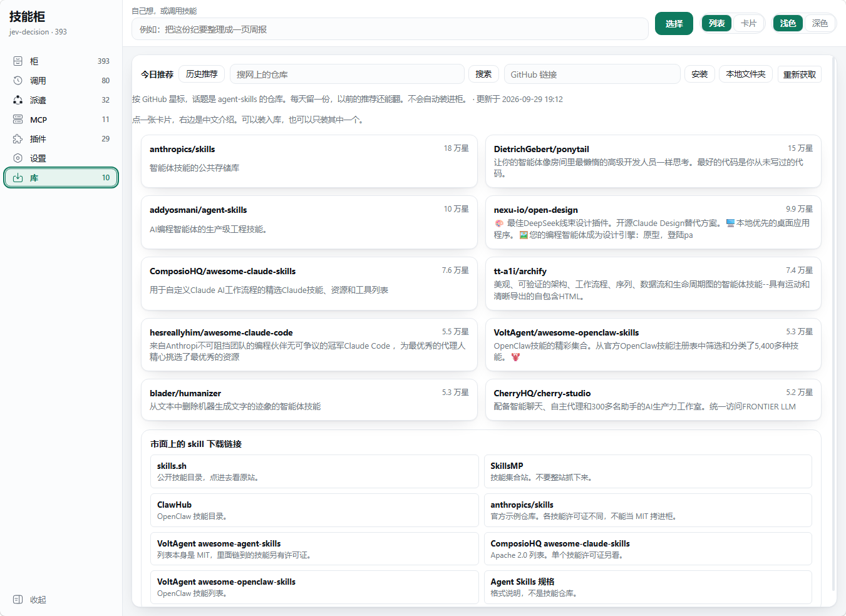Viewport: 846px width, 616px height.
Task: Click the 库 download-box icon
Action: (18, 178)
